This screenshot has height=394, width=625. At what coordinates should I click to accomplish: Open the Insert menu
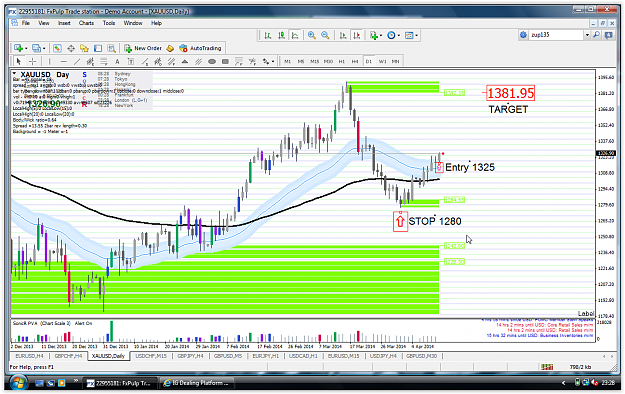pos(64,23)
